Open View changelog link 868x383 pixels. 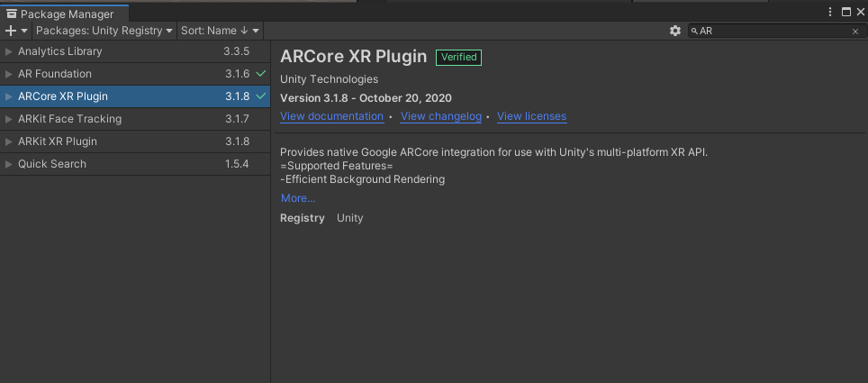[x=440, y=116]
